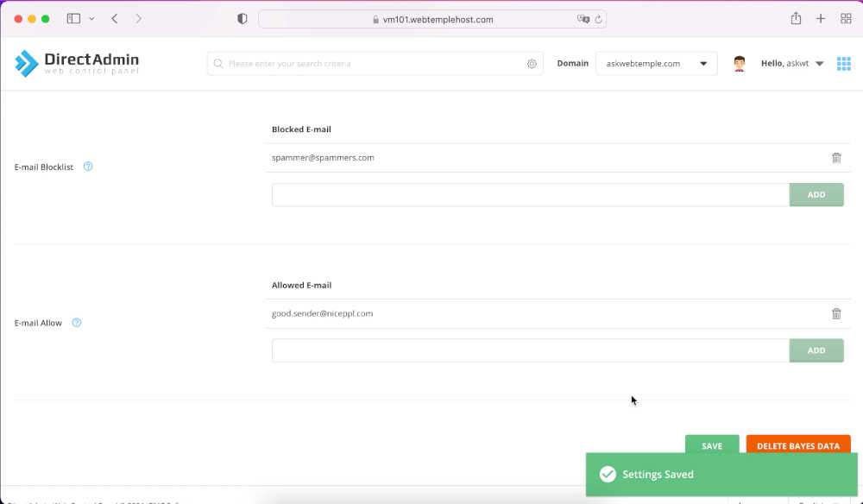Toggle Safari sidebar
This screenshot has height=504, width=863.
tap(73, 19)
